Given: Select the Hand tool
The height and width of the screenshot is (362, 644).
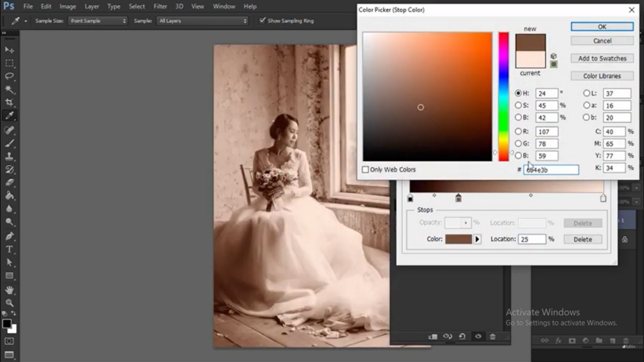Looking at the screenshot, I should point(9,290).
